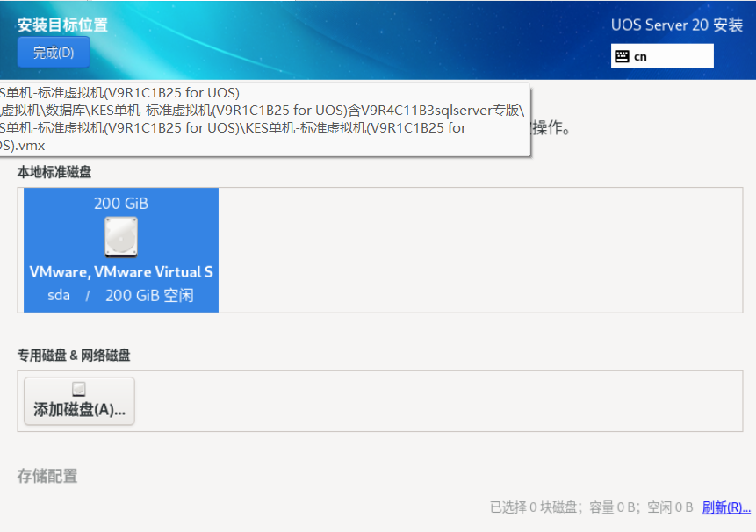Viewport: 756px width, 532px height.
Task: Click the 添加磁盘(A)... add disk button
Action: [79, 401]
